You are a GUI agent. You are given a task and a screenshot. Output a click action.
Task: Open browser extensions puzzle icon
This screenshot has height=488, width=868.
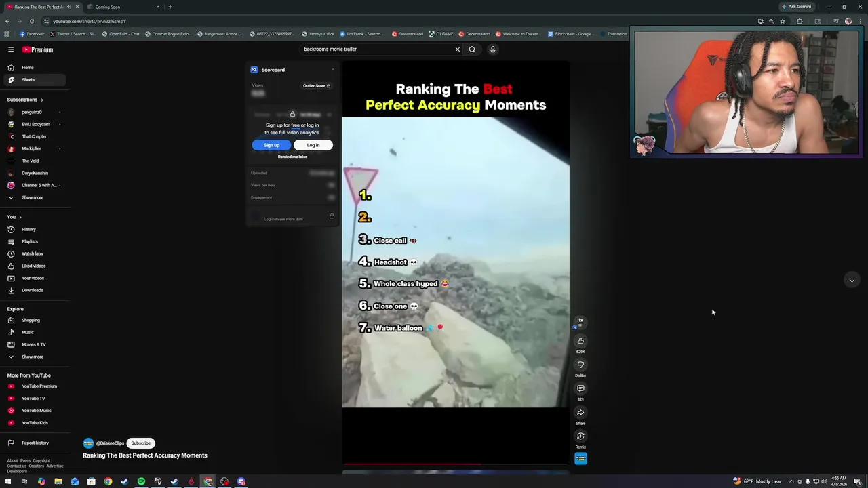(x=800, y=21)
